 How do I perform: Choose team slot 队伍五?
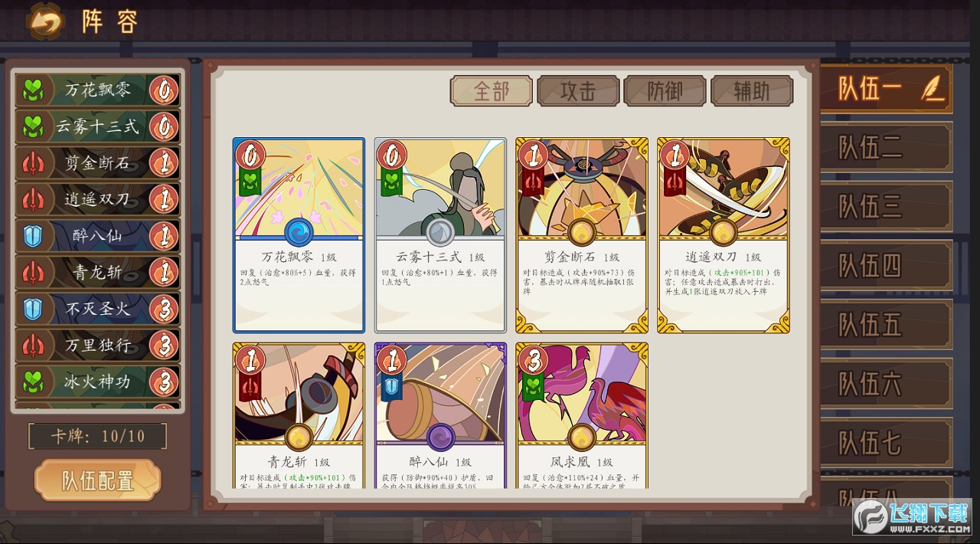[x=887, y=325]
